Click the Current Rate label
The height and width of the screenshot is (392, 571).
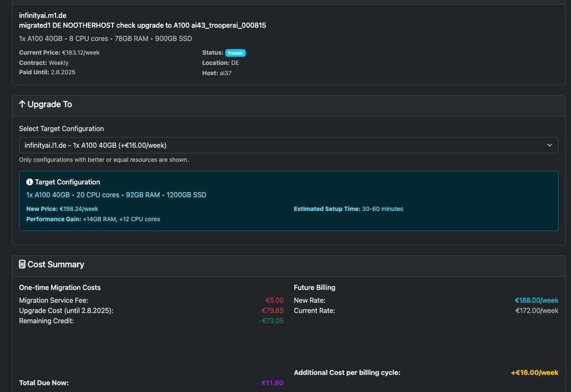coord(314,311)
